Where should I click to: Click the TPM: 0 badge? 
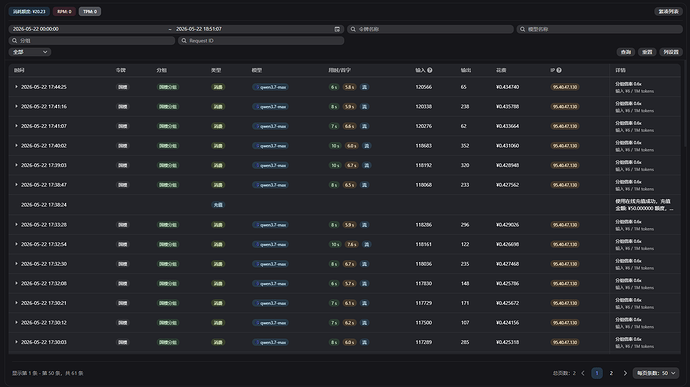[x=90, y=11]
